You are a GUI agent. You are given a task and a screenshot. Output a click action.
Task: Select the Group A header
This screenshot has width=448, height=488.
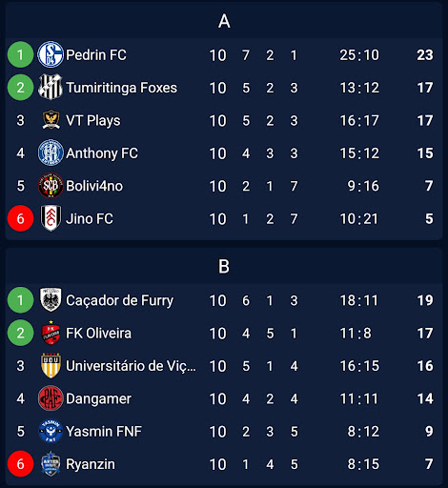tap(224, 22)
